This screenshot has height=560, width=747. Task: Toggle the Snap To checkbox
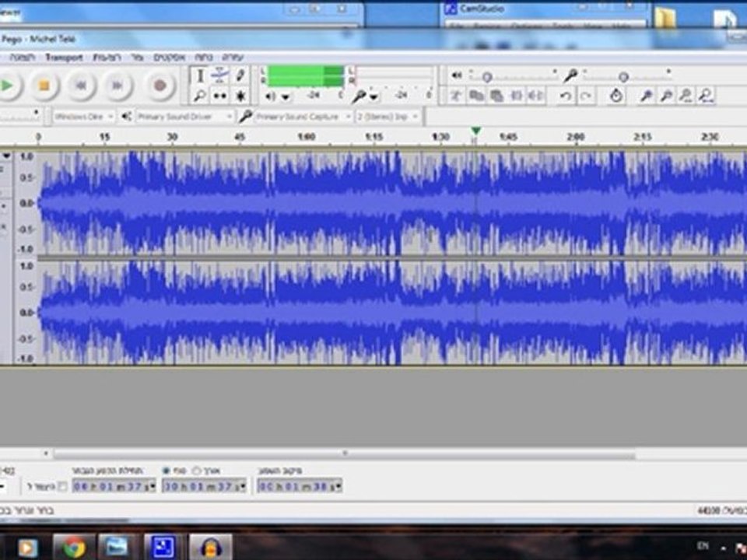(x=63, y=486)
